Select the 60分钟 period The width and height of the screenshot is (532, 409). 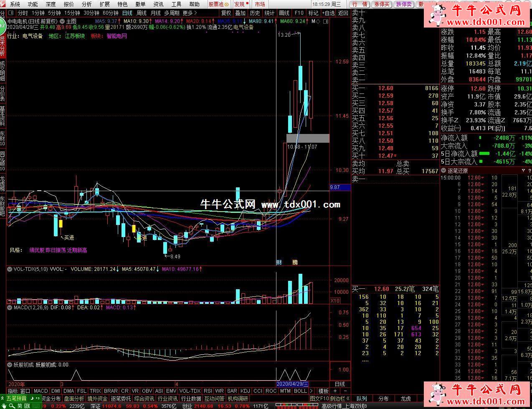click(111, 13)
